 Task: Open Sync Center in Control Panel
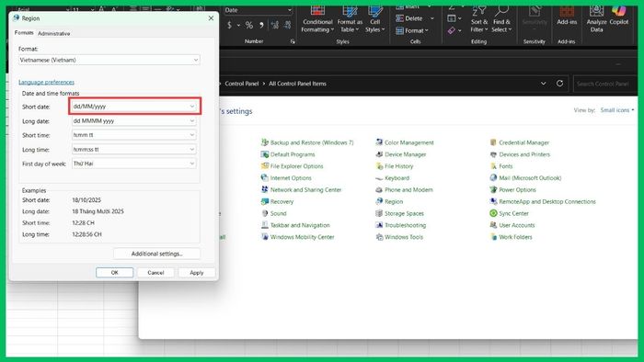[x=510, y=213]
